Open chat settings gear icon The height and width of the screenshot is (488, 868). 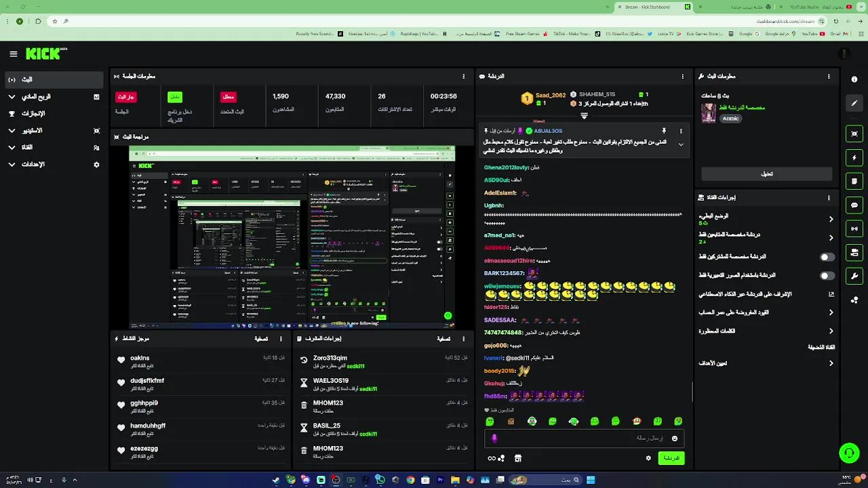[x=648, y=458]
